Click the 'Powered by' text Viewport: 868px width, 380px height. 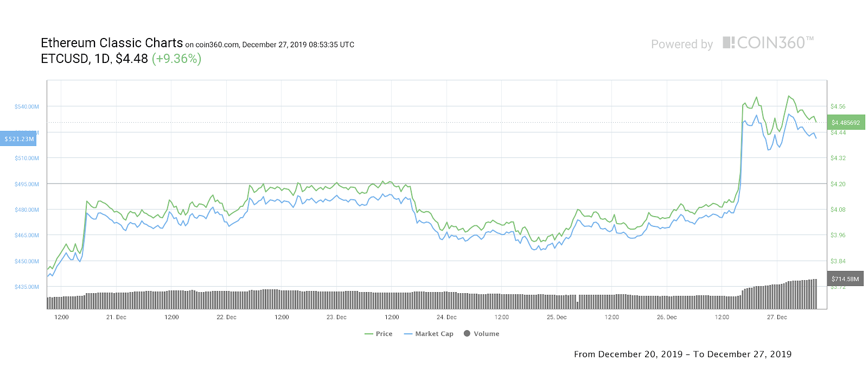click(682, 45)
